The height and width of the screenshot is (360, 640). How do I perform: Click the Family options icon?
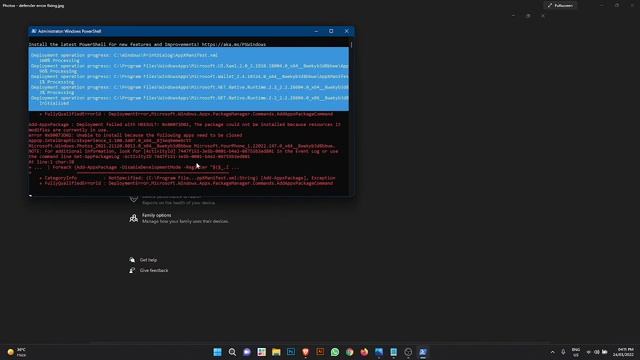pyautogui.click(x=133, y=218)
